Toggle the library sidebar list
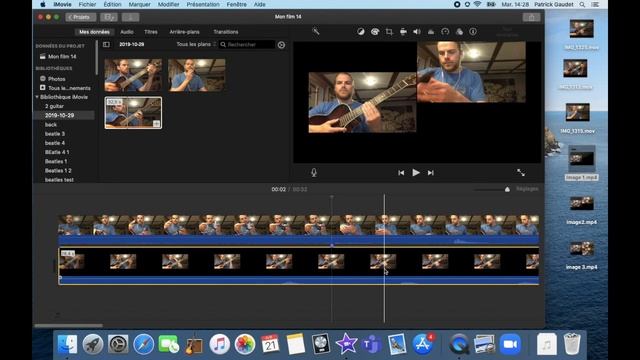 coord(106,44)
